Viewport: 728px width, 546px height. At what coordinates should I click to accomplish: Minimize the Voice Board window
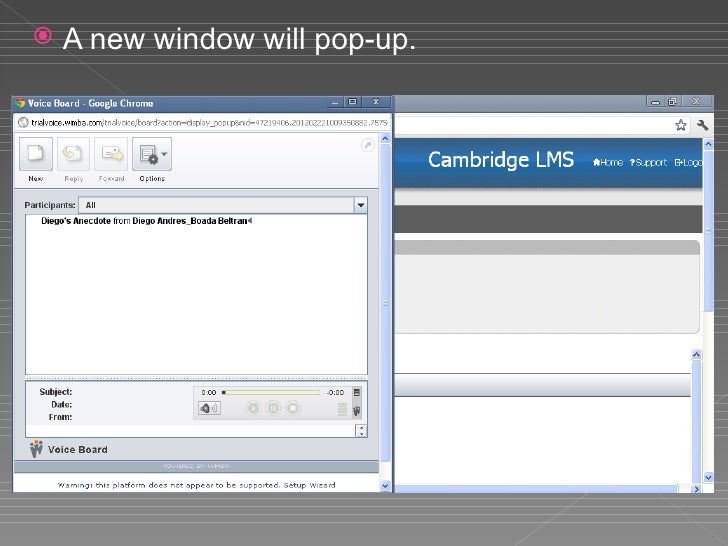(335, 102)
